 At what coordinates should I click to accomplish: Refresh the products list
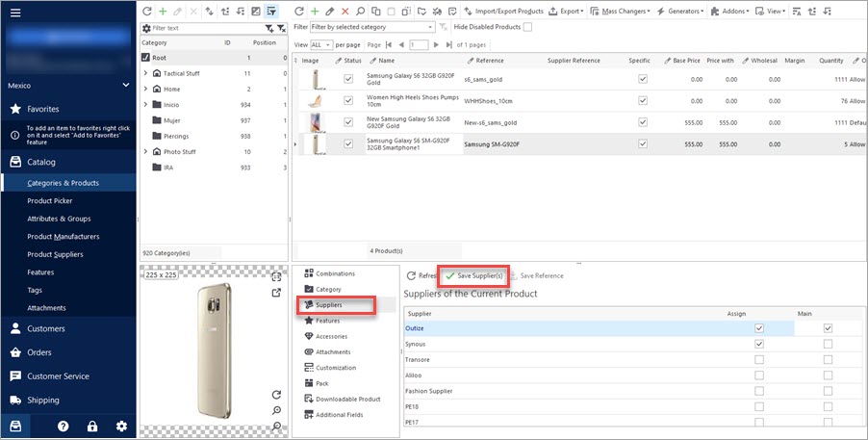point(299,12)
